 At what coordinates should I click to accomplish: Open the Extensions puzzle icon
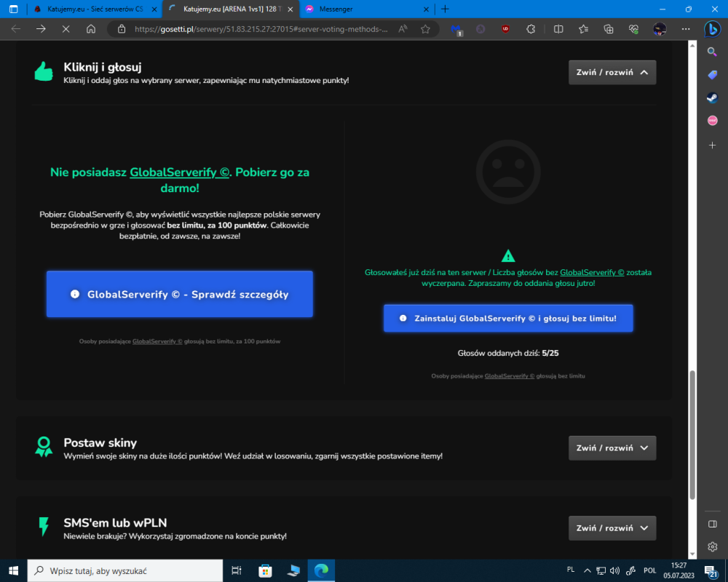pos(531,29)
